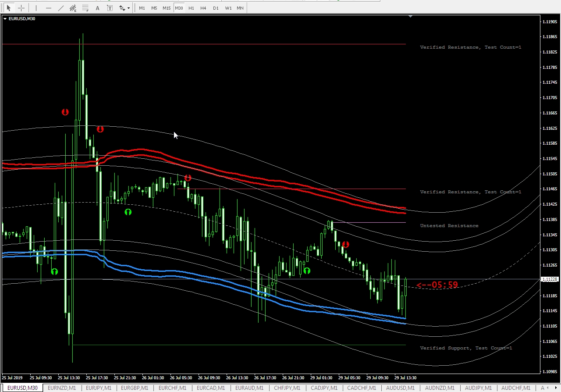Click the 'Untested Resistance' label
561x392 pixels.
[x=449, y=226]
